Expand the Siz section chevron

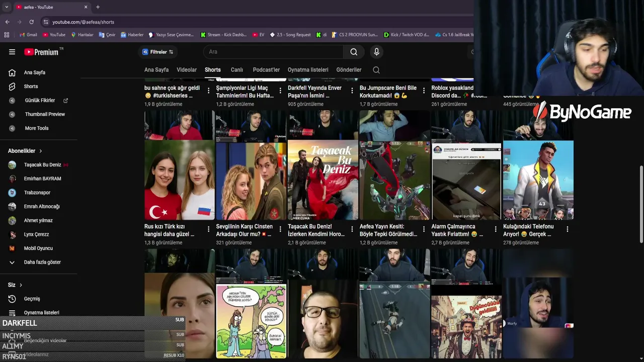[21, 285]
